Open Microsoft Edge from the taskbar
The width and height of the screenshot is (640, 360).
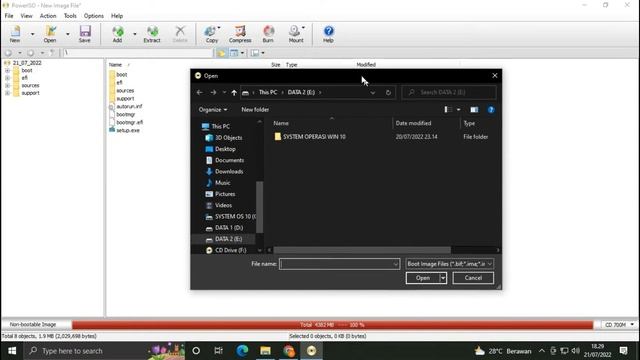(x=242, y=351)
